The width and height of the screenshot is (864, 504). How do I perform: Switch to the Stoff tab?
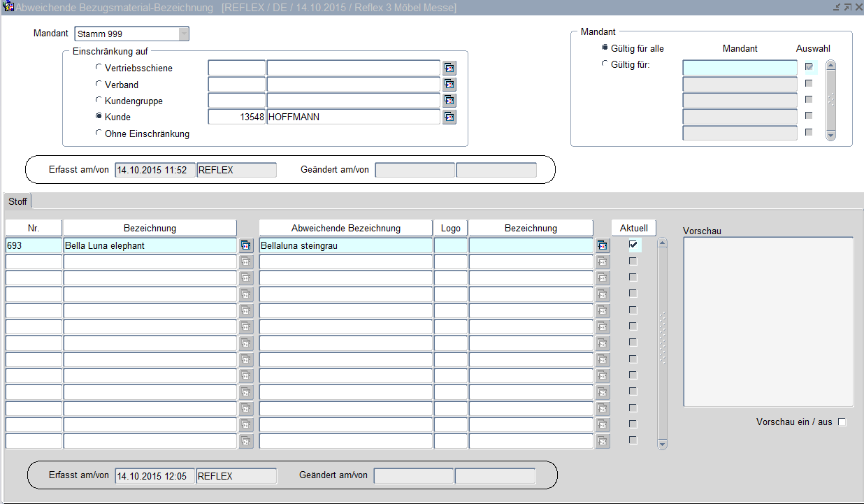(x=18, y=201)
